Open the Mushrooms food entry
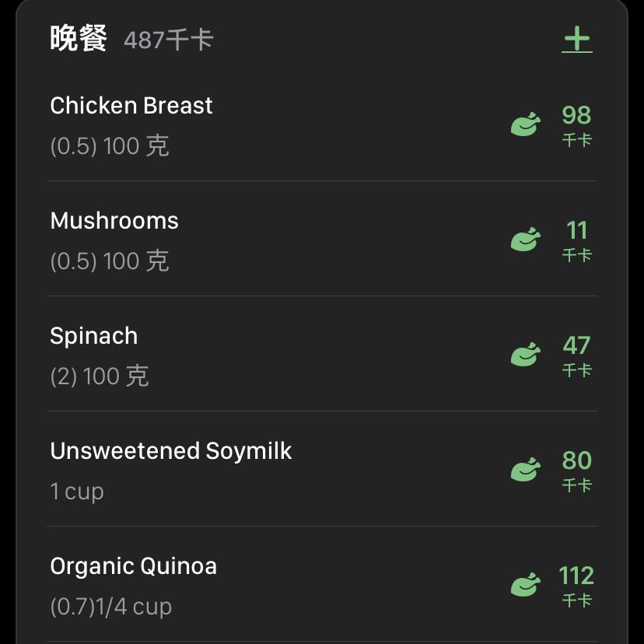Viewport: 644px width, 644px height. click(114, 221)
